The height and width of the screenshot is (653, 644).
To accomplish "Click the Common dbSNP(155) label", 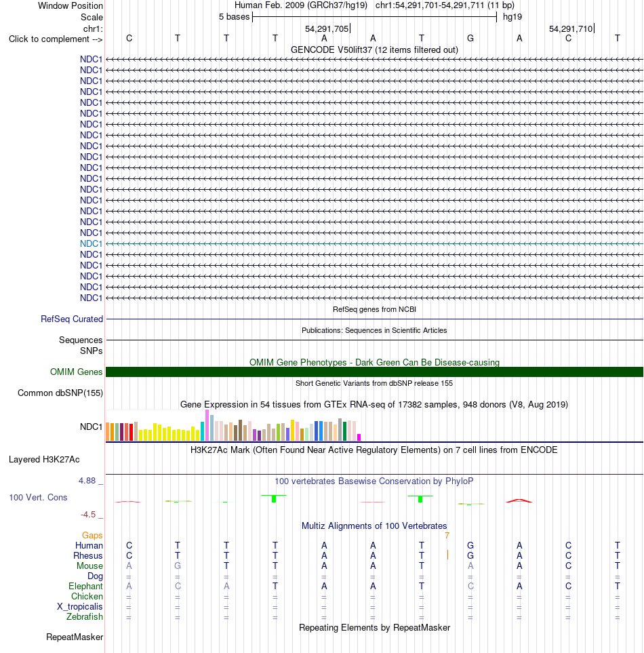I will pos(60,393).
